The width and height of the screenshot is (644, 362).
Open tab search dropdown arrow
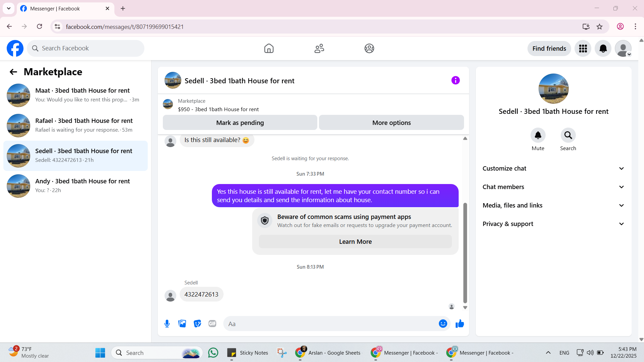pyautogui.click(x=9, y=8)
